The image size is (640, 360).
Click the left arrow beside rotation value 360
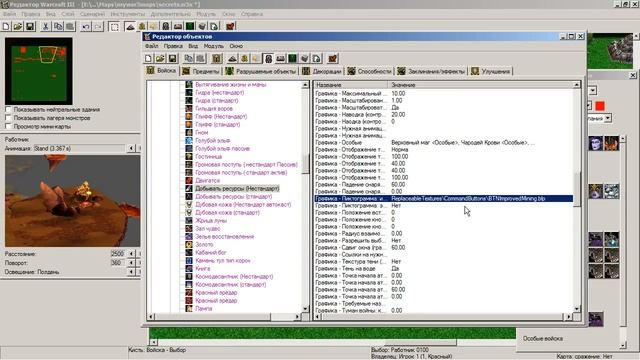[x=131, y=263]
